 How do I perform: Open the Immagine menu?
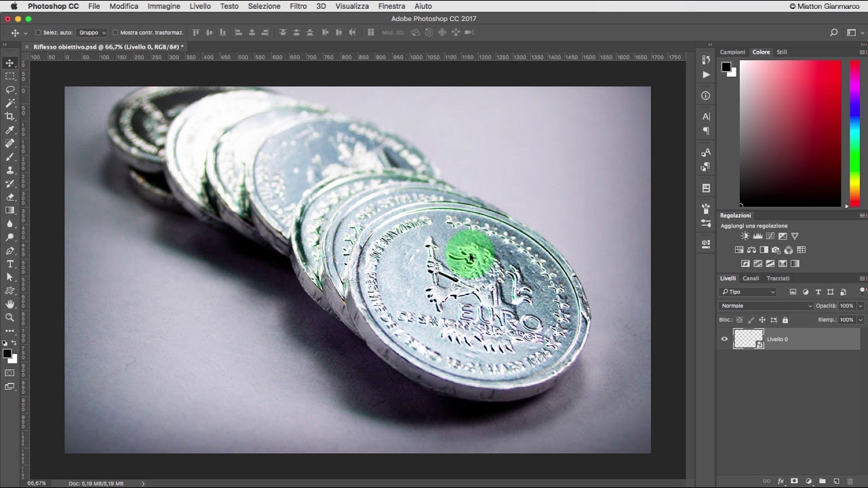[164, 6]
